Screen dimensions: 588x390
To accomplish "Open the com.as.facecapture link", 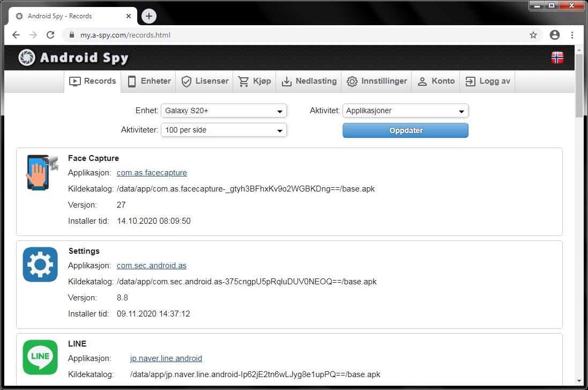I will pos(152,173).
